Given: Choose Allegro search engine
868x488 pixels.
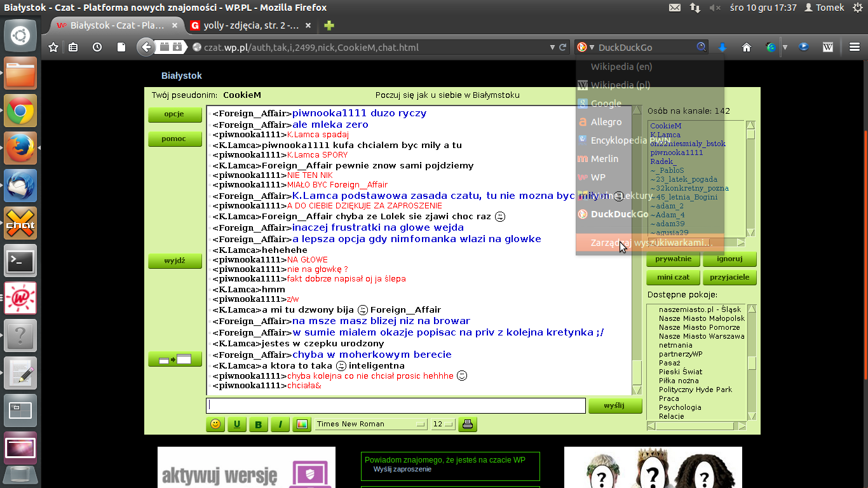Looking at the screenshot, I should [x=650, y=122].
